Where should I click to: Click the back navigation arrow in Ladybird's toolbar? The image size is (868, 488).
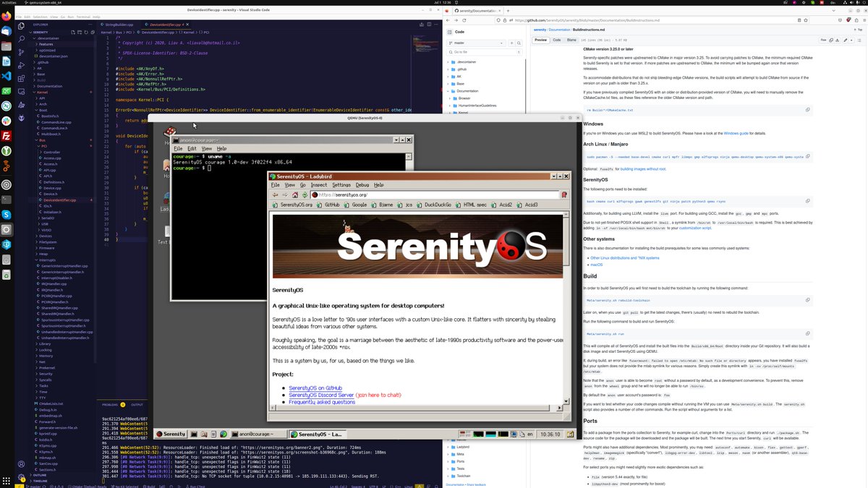pyautogui.click(x=273, y=196)
